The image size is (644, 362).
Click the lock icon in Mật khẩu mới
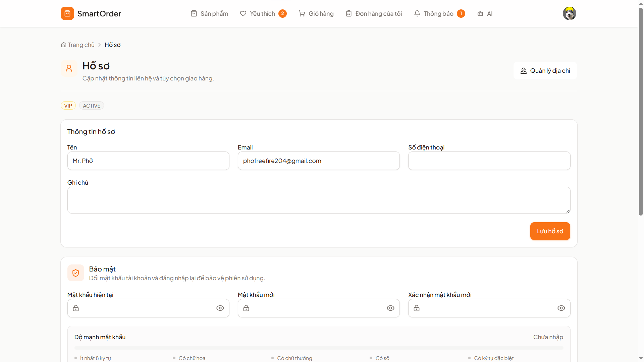pos(246,308)
